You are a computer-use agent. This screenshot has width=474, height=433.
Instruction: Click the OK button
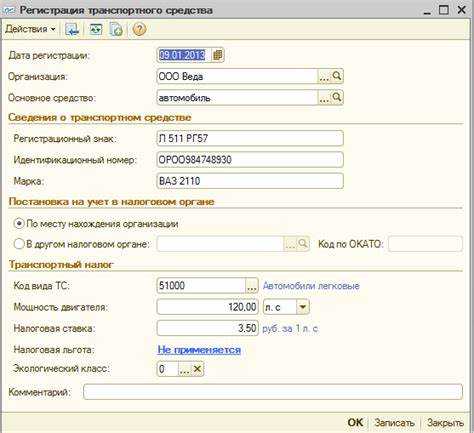(x=355, y=422)
